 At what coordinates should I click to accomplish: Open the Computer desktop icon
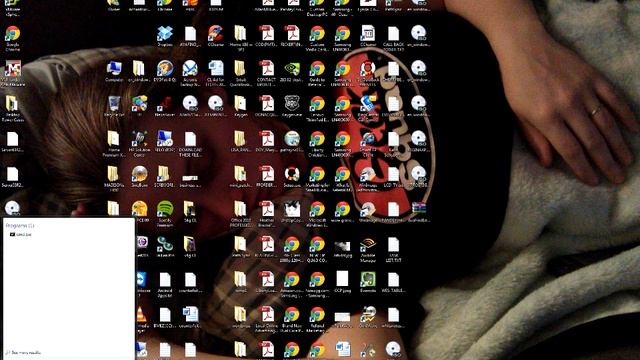(x=114, y=71)
